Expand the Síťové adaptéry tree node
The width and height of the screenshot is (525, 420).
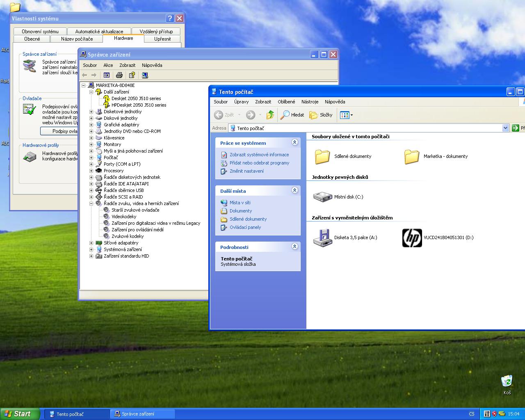click(x=91, y=243)
